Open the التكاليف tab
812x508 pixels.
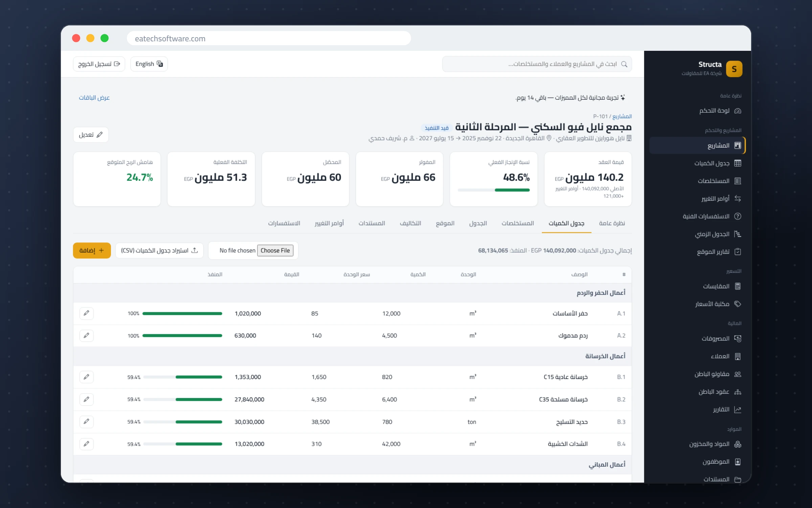click(x=410, y=223)
